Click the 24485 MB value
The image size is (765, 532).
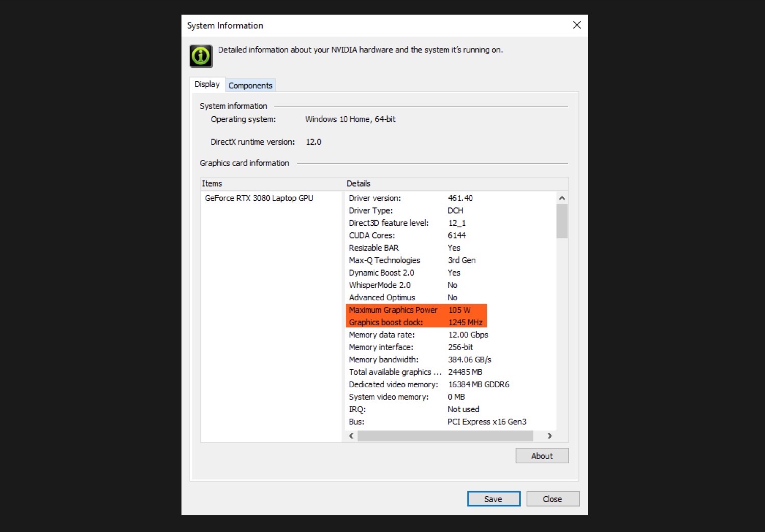(x=465, y=372)
